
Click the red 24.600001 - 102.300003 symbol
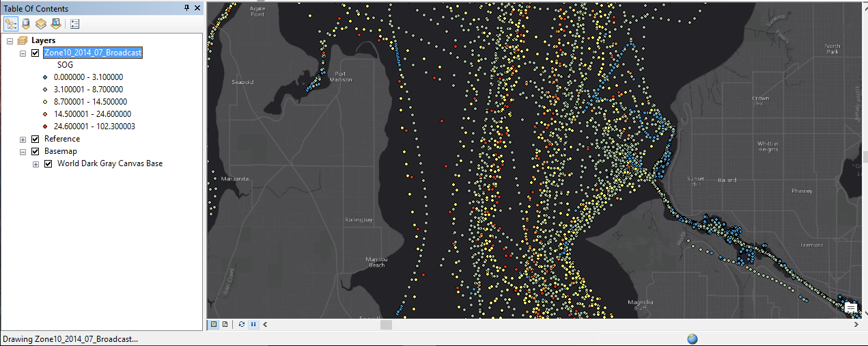click(x=44, y=127)
